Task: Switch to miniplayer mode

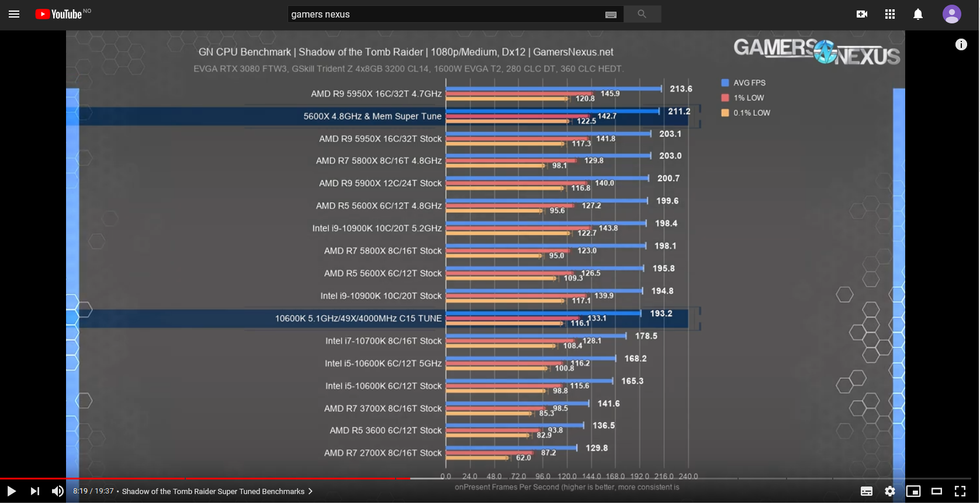Action: pos(913,491)
